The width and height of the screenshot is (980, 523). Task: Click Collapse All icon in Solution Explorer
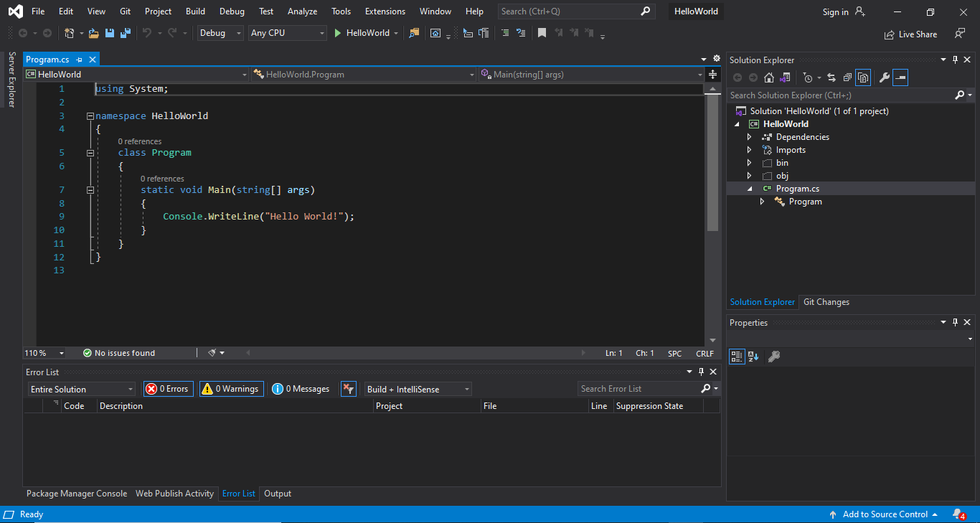(847, 77)
